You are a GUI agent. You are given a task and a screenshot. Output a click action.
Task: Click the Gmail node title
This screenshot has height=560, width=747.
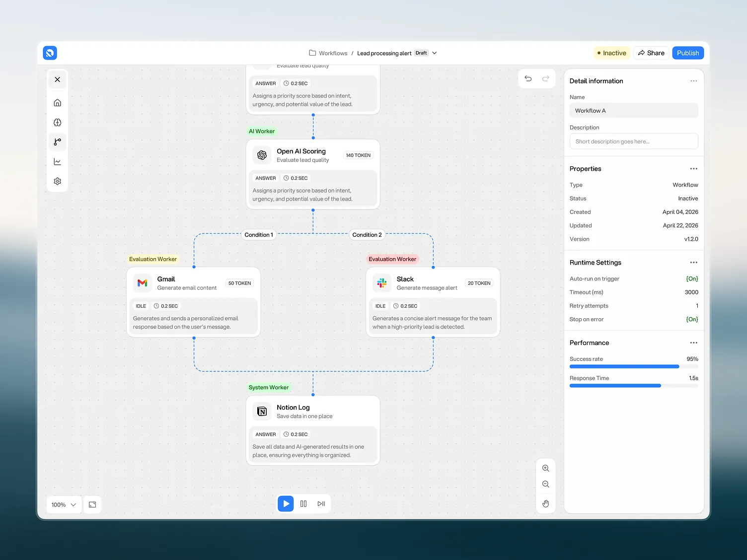point(166,280)
